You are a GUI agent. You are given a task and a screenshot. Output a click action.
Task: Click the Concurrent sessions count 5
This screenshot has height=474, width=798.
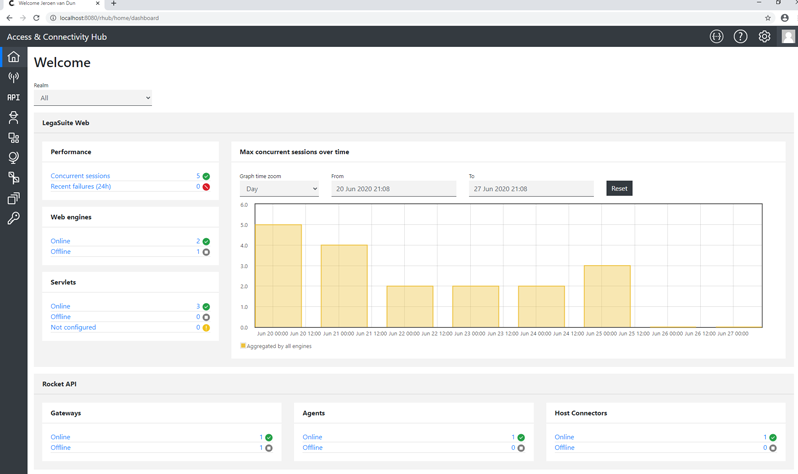[198, 176]
